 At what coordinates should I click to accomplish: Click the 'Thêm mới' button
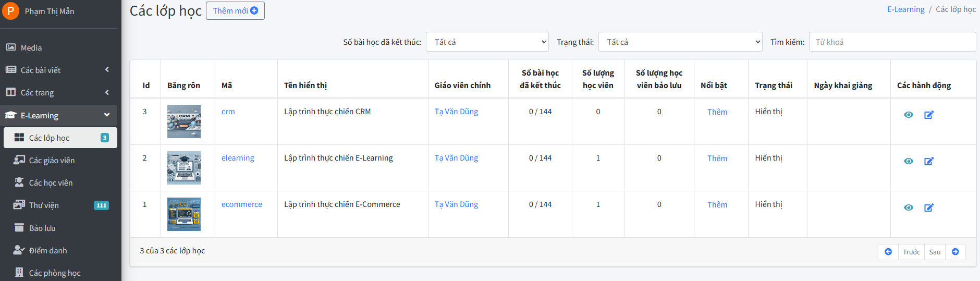point(235,11)
